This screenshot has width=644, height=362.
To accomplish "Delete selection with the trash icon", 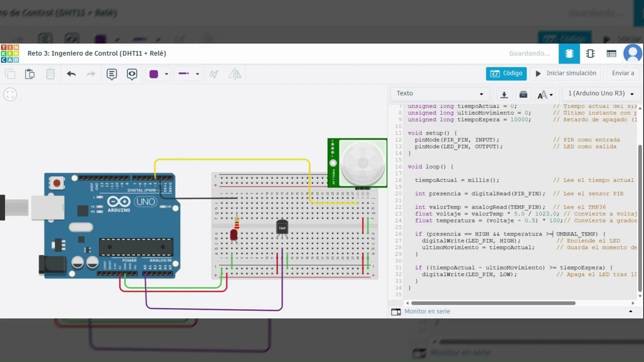I will tap(50, 74).
